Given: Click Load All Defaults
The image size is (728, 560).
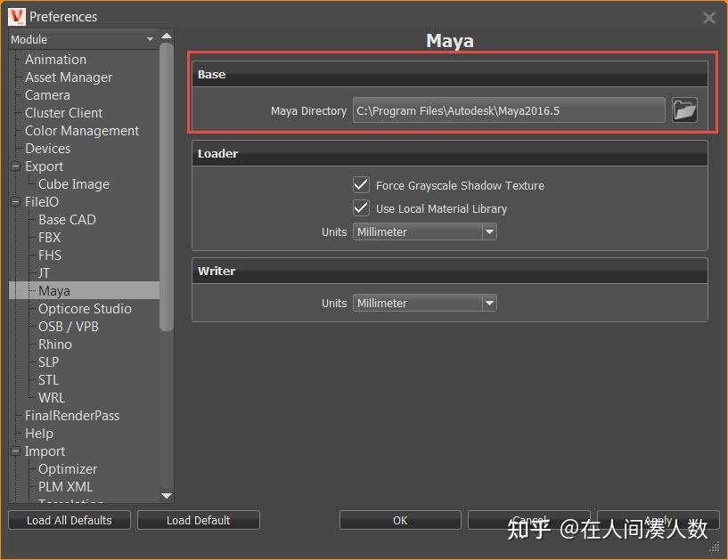Looking at the screenshot, I should coord(69,520).
